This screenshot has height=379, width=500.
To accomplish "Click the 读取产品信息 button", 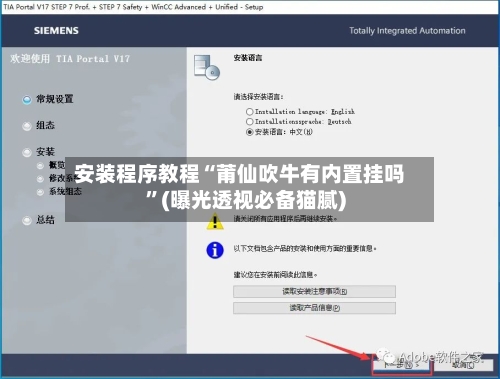I will pyautogui.click(x=314, y=308).
